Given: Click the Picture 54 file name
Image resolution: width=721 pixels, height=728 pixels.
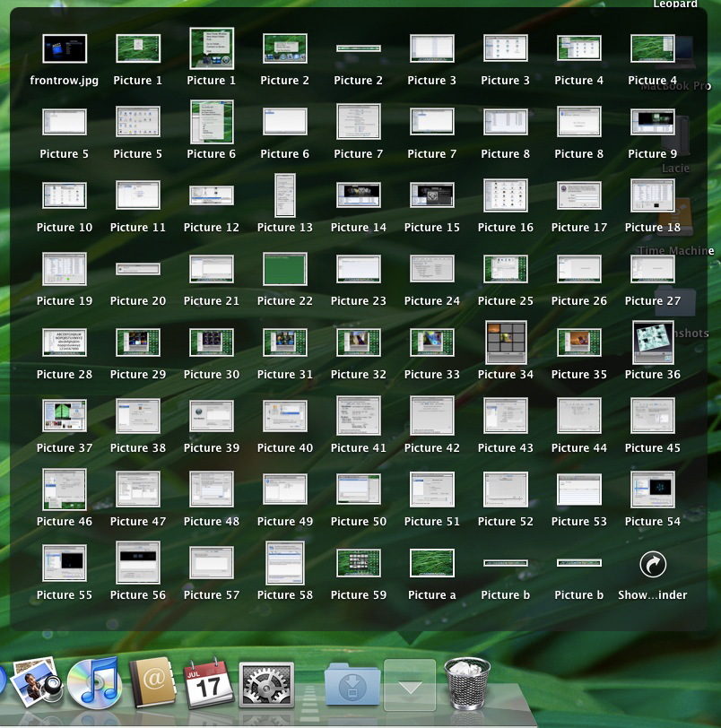Looking at the screenshot, I should [x=653, y=522].
